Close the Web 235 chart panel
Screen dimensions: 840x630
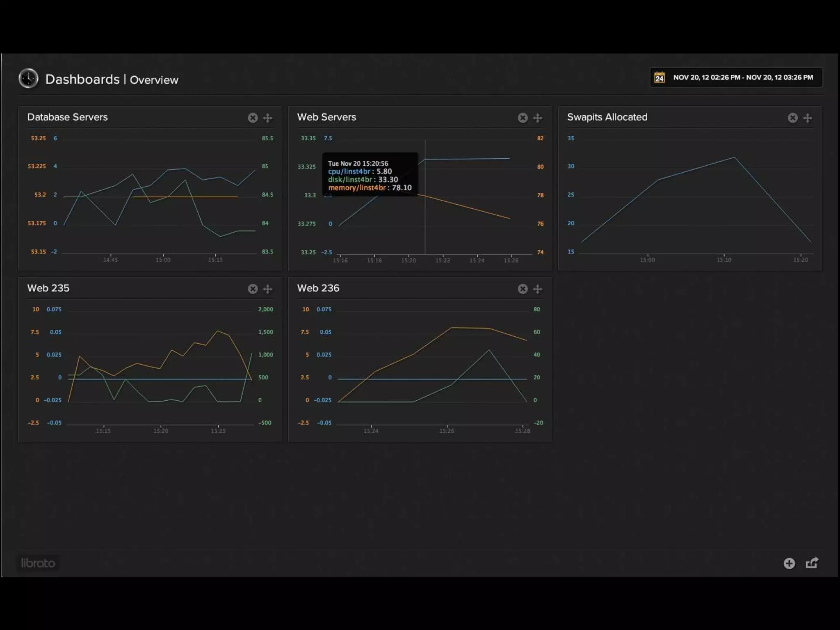(253, 289)
